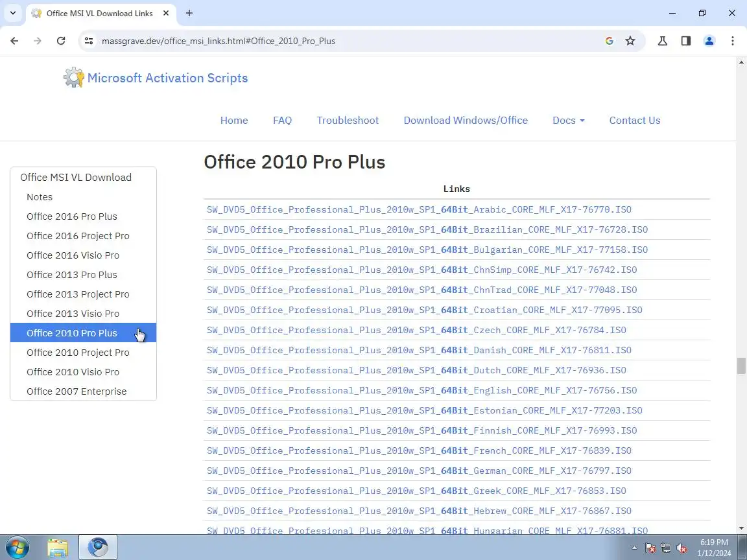Open the tab search chevron
This screenshot has width=747, height=560.
click(x=13, y=14)
